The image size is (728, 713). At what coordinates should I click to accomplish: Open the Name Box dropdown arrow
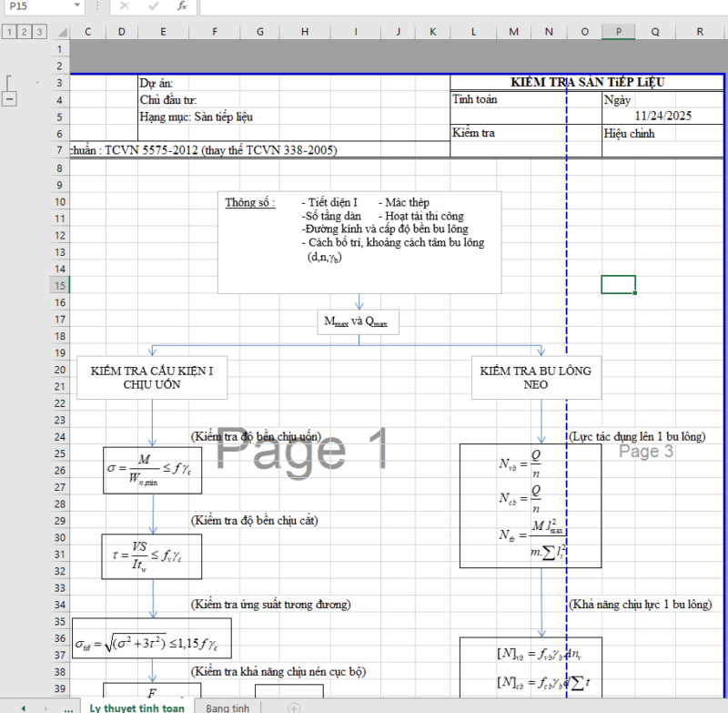[76, 6]
